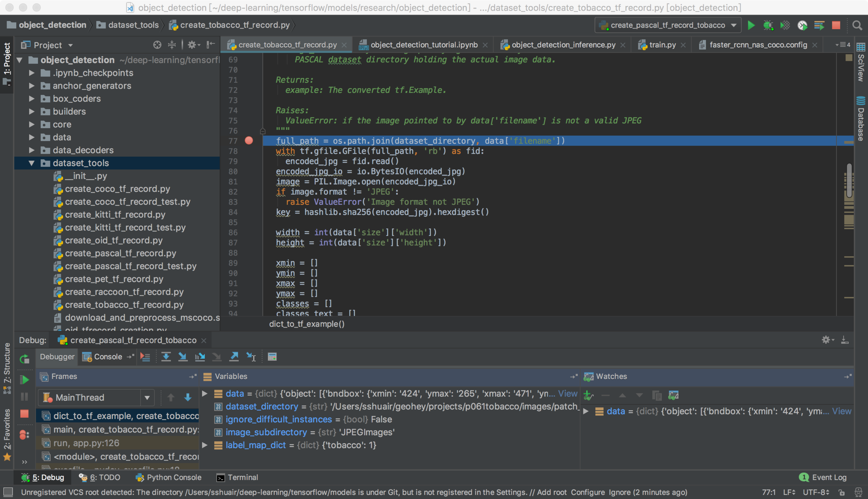The height and width of the screenshot is (499, 868).
Task: Click Step Over in debugger toolbar
Action: [166, 357]
